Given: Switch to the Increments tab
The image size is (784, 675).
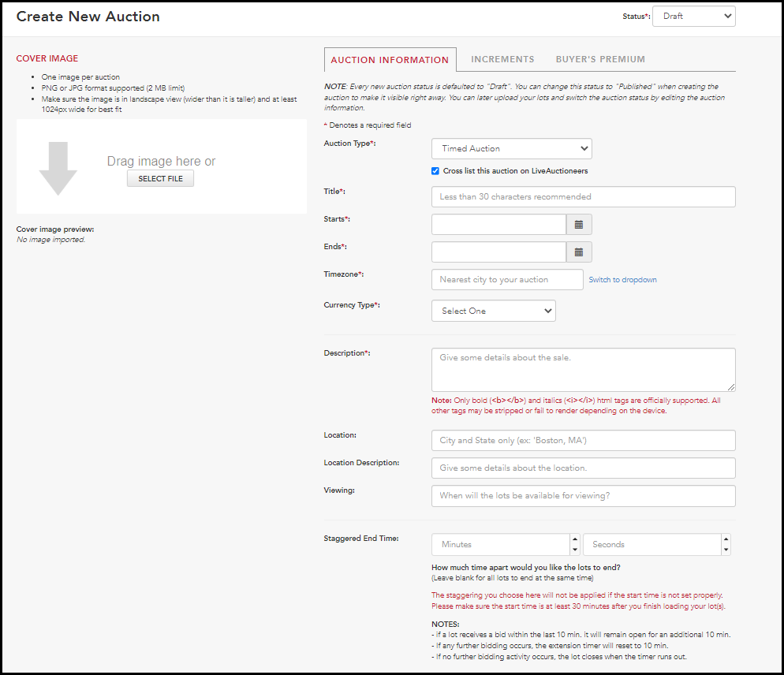Looking at the screenshot, I should (502, 59).
